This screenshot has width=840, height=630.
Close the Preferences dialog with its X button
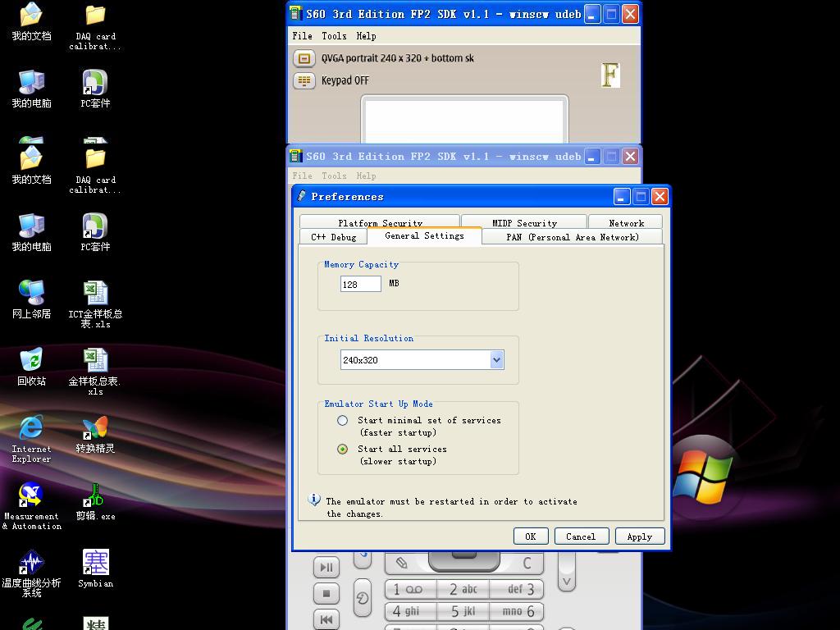(660, 197)
